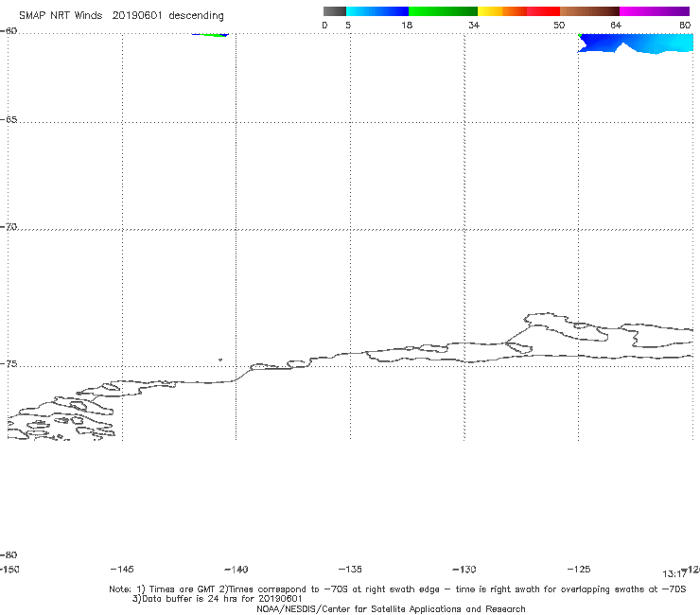Click the title text 'SMAP NRT Winds'
Screen dimensions: 700x615
[61, 15]
